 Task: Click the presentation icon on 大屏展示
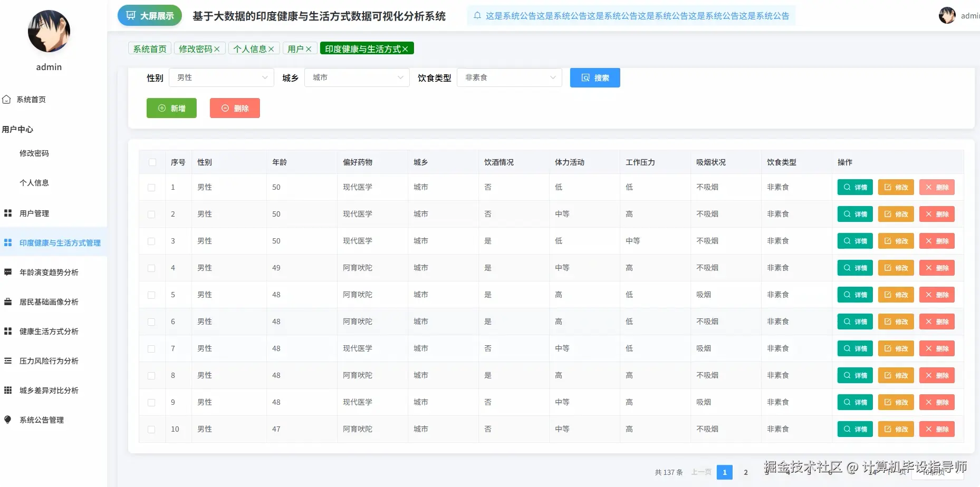pos(131,16)
